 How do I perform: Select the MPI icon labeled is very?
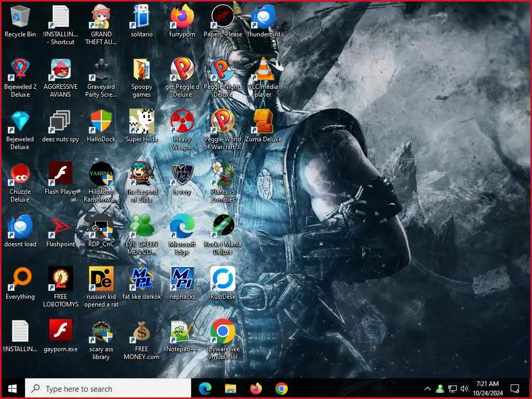182,179
